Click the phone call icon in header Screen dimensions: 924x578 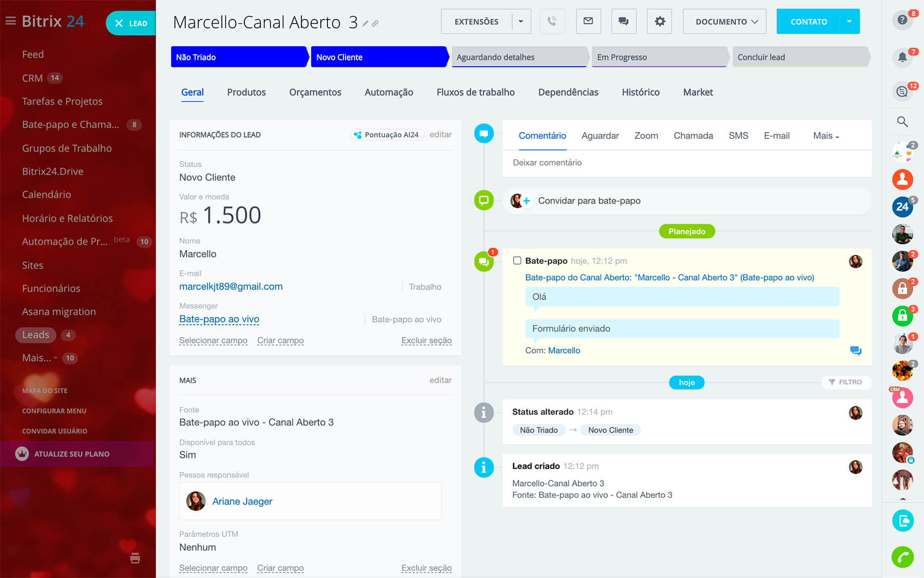pyautogui.click(x=552, y=22)
